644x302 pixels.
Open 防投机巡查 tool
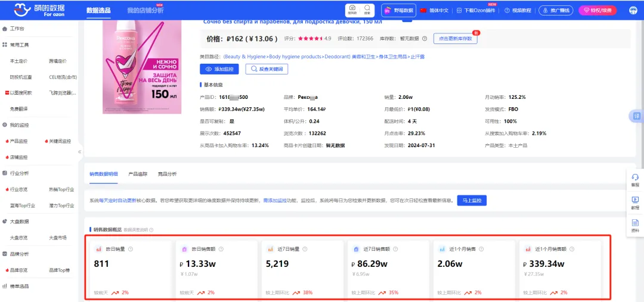coord(21,77)
